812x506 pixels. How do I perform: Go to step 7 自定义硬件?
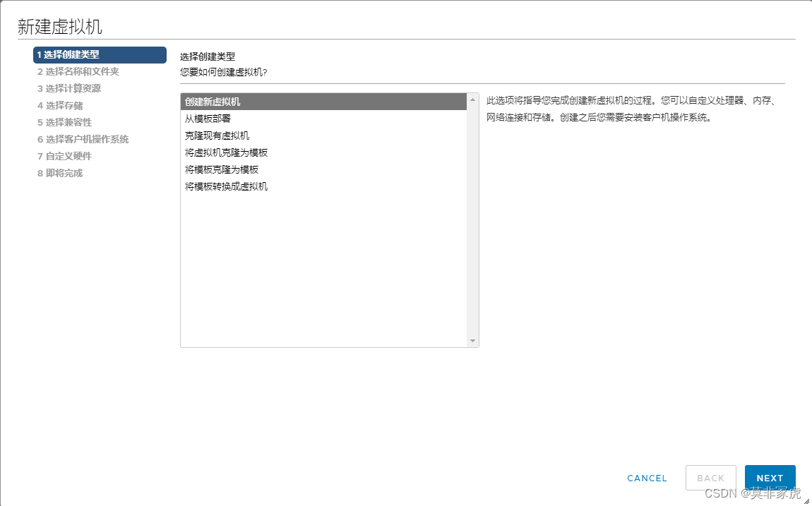[x=64, y=156]
